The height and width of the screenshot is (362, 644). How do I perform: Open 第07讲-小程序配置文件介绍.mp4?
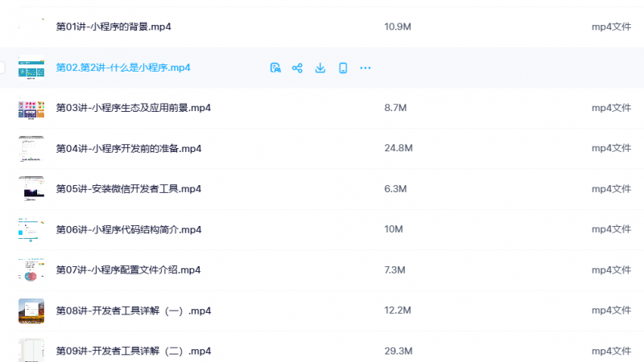point(128,270)
